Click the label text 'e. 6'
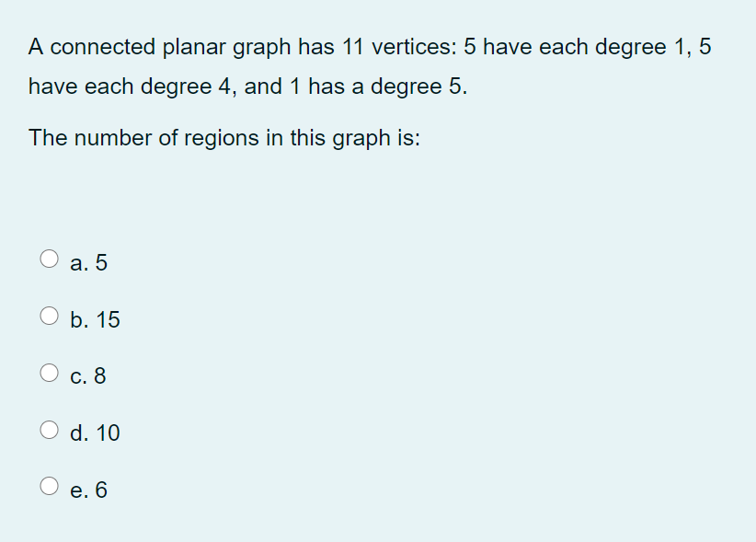This screenshot has width=756, height=542. click(89, 490)
